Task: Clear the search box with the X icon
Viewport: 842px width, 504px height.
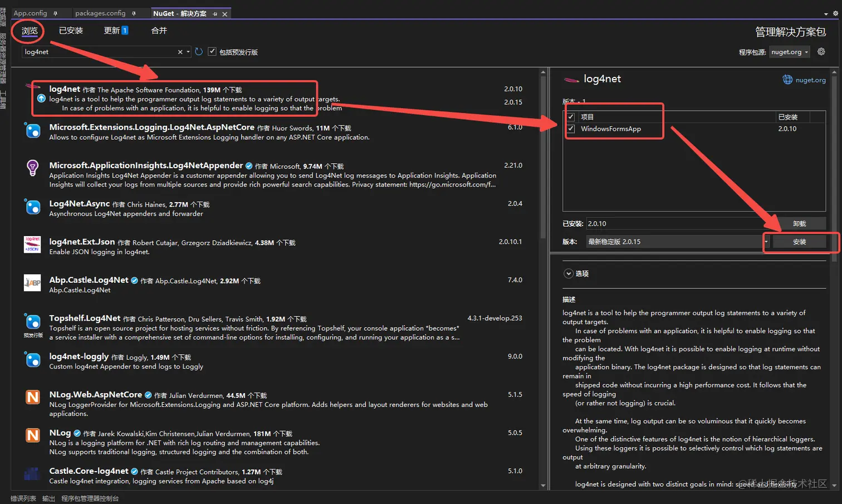Action: (x=180, y=51)
